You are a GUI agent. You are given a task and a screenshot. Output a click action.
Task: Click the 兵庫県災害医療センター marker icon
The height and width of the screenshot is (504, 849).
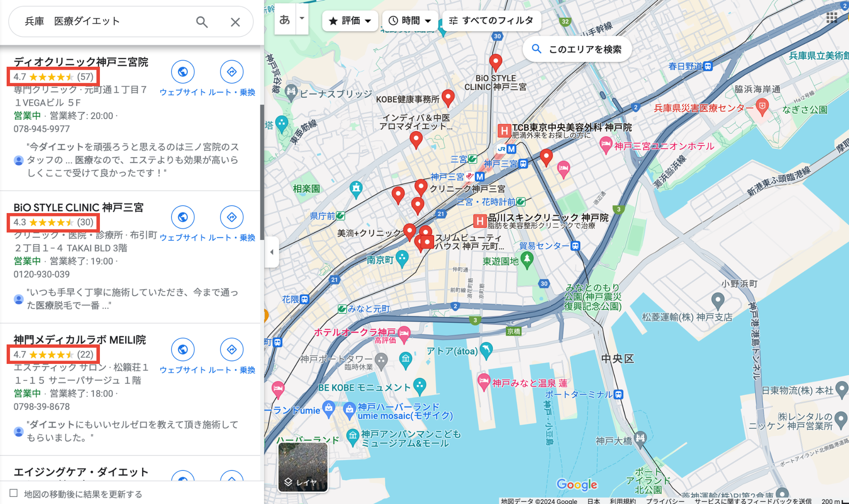[762, 107]
